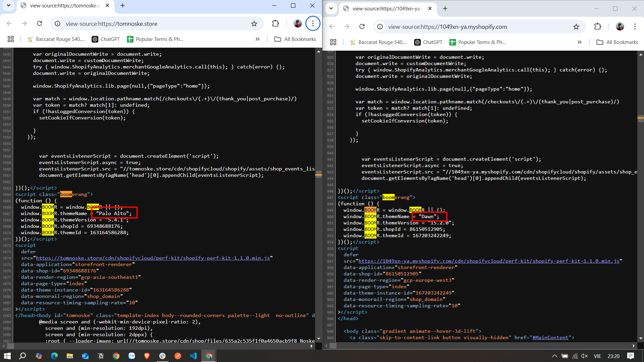
Task: Close the view-source 1049xn-ya tab
Action: tap(430, 8)
